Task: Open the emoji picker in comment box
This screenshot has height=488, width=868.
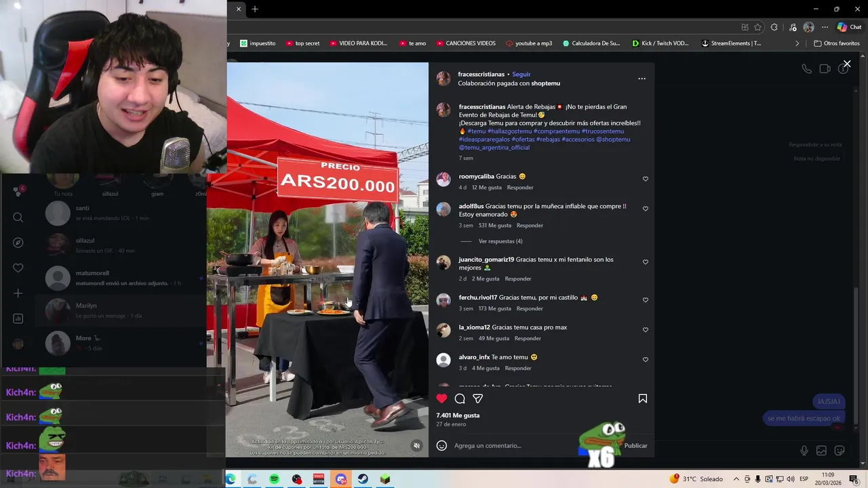Action: (441, 445)
